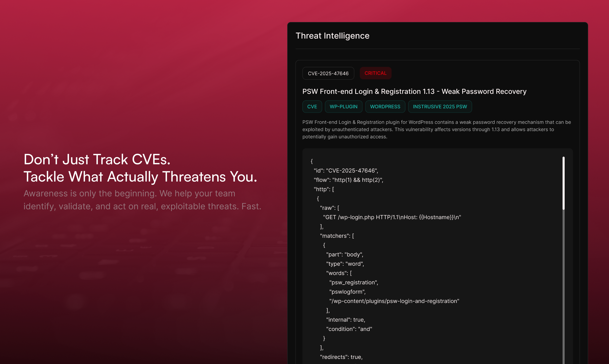Click the CRITICAL severity badge

point(375,73)
